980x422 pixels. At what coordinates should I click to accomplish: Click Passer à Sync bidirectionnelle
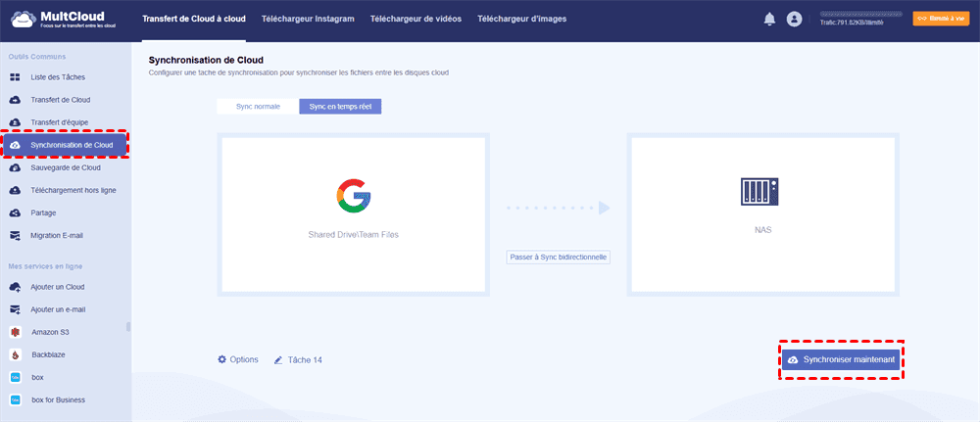pyautogui.click(x=559, y=257)
